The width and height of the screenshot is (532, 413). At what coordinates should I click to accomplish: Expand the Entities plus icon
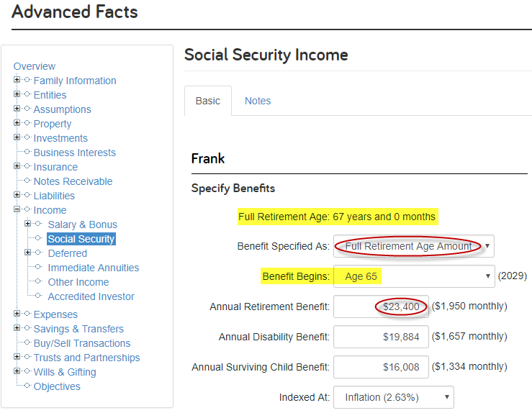click(x=17, y=94)
